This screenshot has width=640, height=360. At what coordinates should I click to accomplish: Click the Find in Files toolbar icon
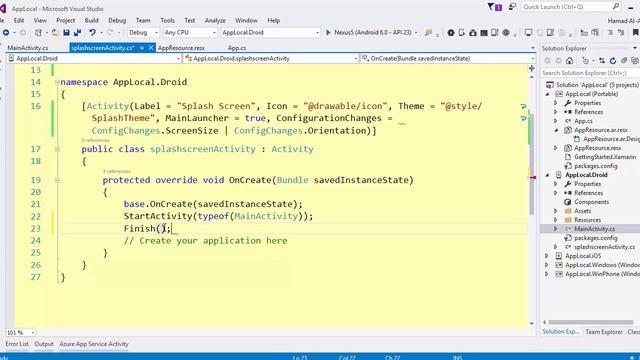coord(428,32)
